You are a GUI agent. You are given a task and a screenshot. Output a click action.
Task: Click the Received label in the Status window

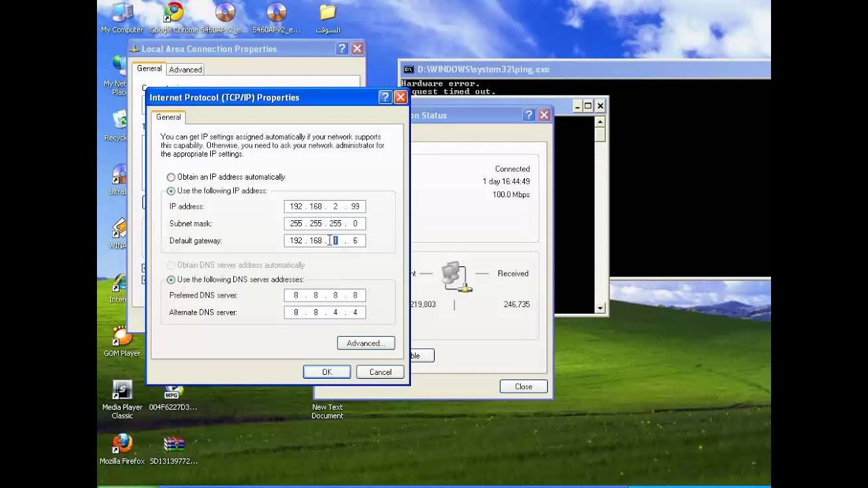pyautogui.click(x=513, y=273)
